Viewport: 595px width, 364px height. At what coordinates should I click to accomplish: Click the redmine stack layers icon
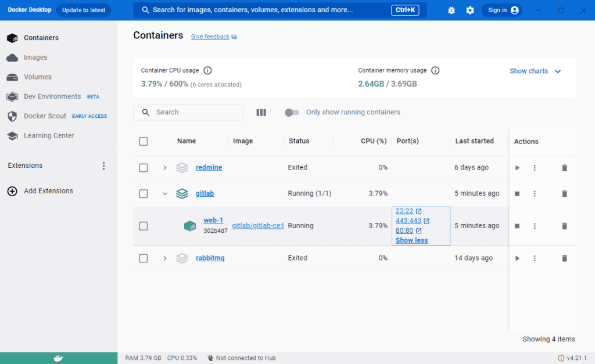182,168
